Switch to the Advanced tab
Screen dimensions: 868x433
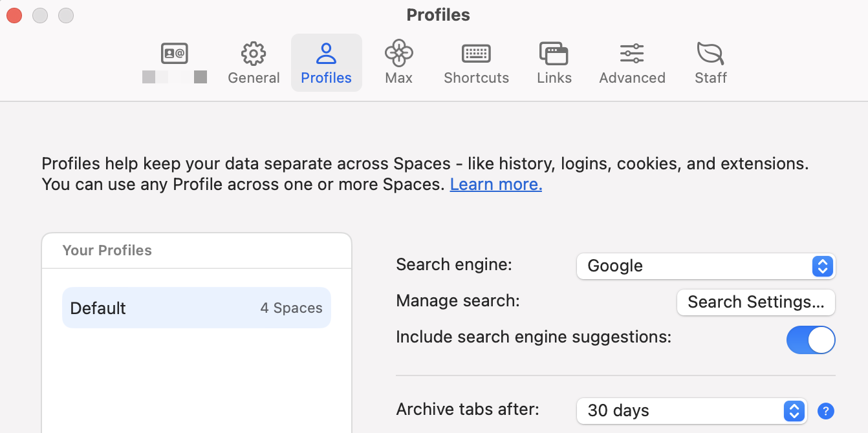pos(632,62)
